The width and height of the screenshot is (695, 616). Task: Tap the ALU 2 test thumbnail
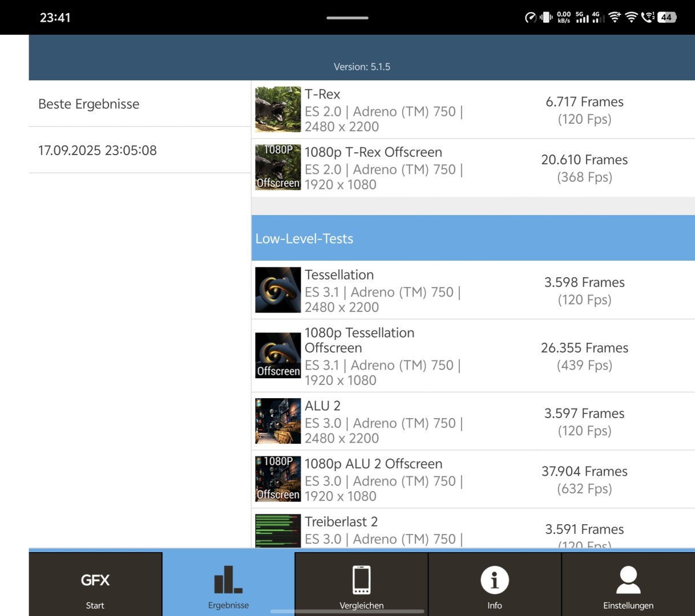point(278,421)
